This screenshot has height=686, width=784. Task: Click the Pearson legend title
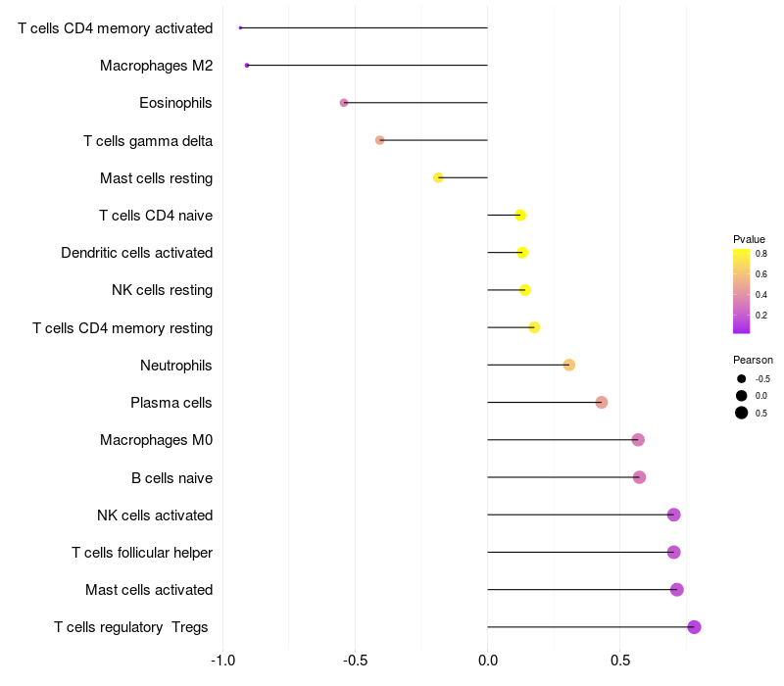tap(753, 360)
